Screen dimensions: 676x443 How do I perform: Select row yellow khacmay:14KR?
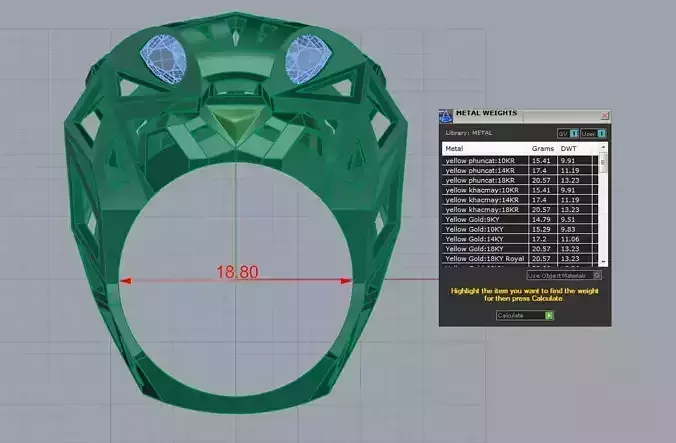pyautogui.click(x=520, y=200)
